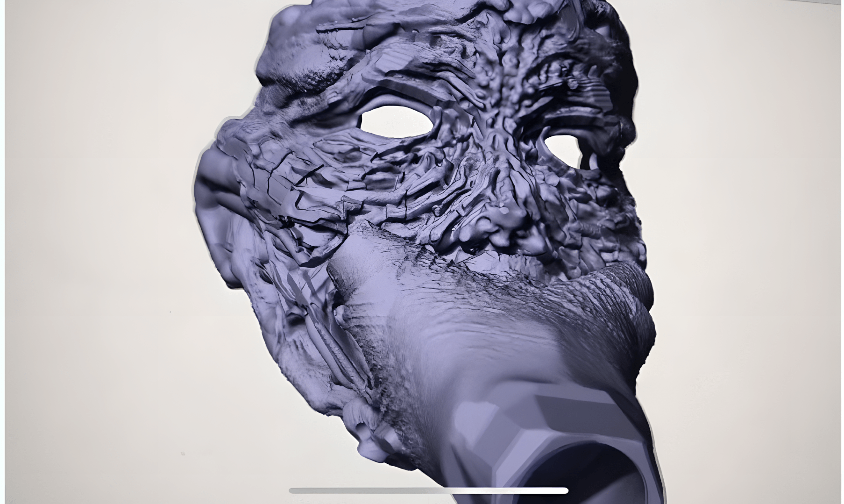
Task: Tap the home indicator bar
Action: point(428,490)
